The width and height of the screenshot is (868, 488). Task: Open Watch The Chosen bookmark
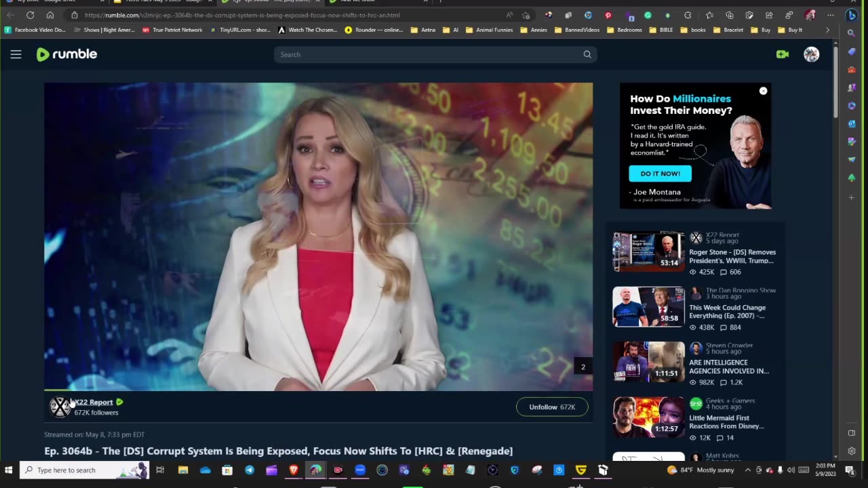click(307, 30)
